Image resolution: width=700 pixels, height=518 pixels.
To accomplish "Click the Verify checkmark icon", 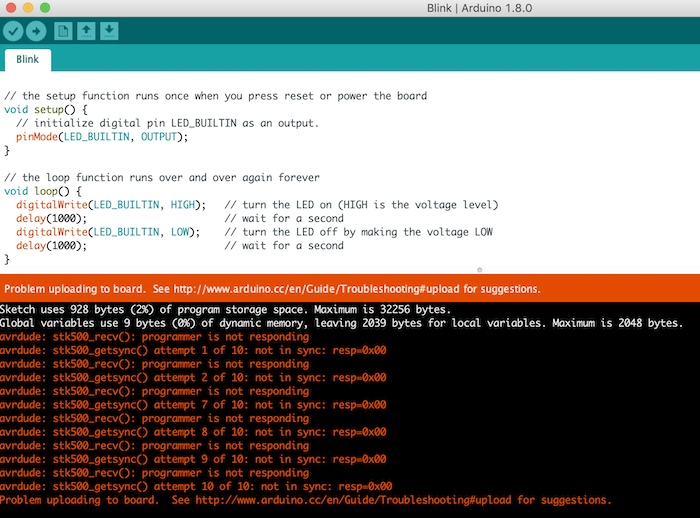I will (x=13, y=31).
